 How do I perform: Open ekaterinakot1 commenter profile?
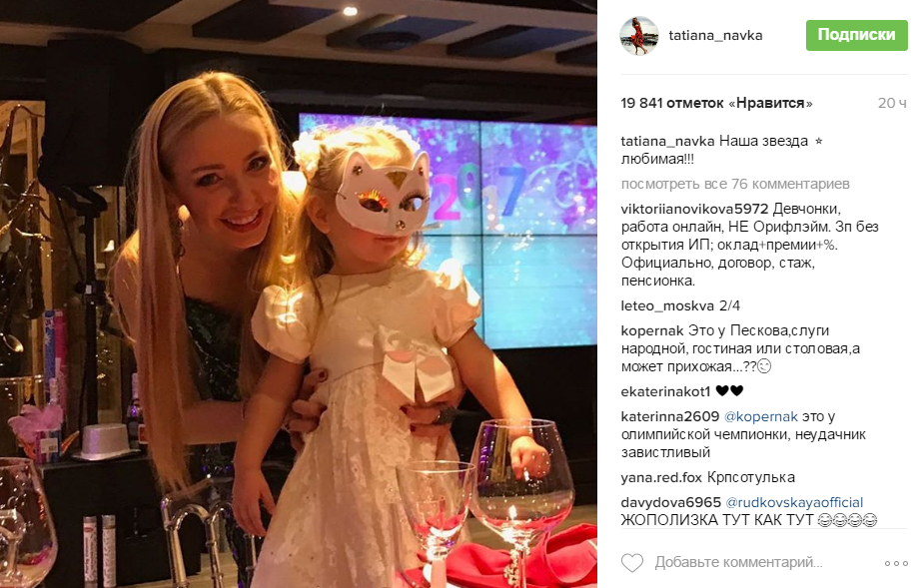(x=665, y=391)
